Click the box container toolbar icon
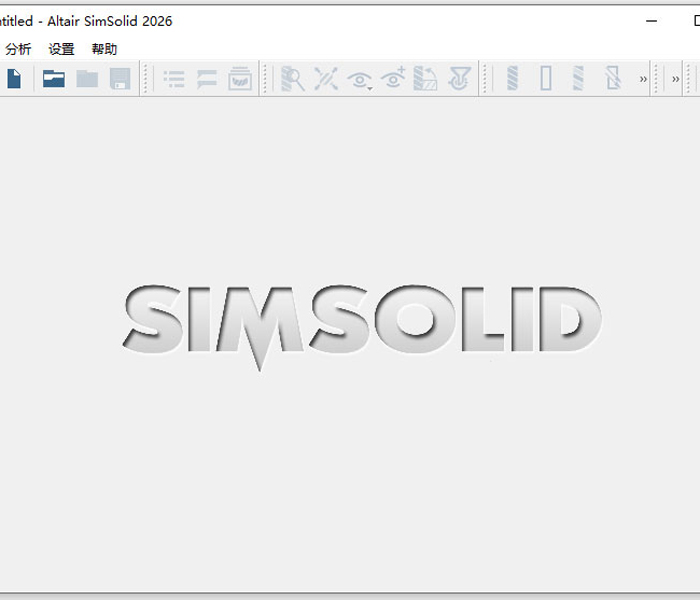Screen dimensions: 700x600 tap(240, 79)
